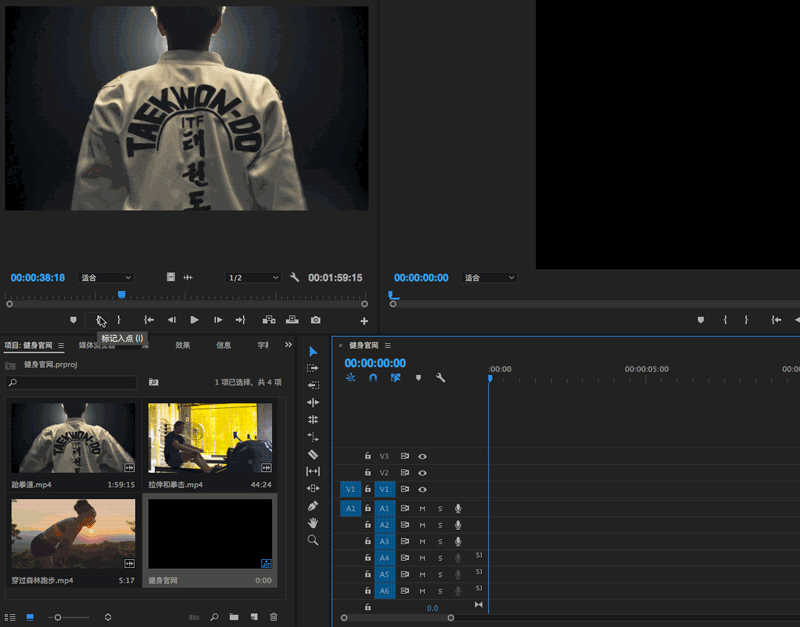Enable voice-over record on A2
The image size is (800, 627).
[x=458, y=525]
